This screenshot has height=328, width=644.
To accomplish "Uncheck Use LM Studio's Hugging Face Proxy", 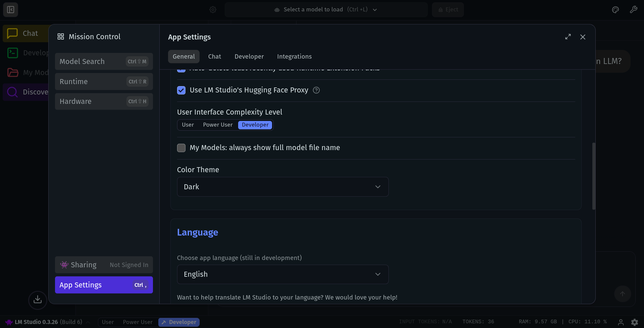I will (x=181, y=90).
